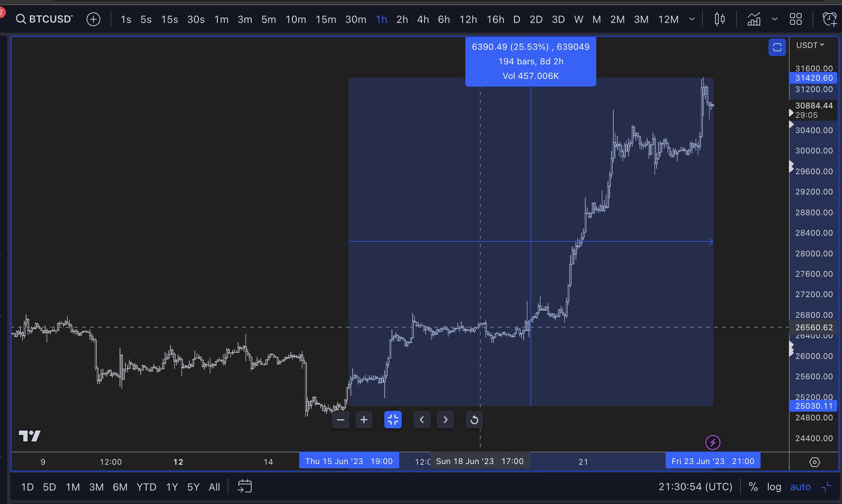This screenshot has height=504, width=842.
Task: Zoom out with the minus button
Action: [340, 420]
